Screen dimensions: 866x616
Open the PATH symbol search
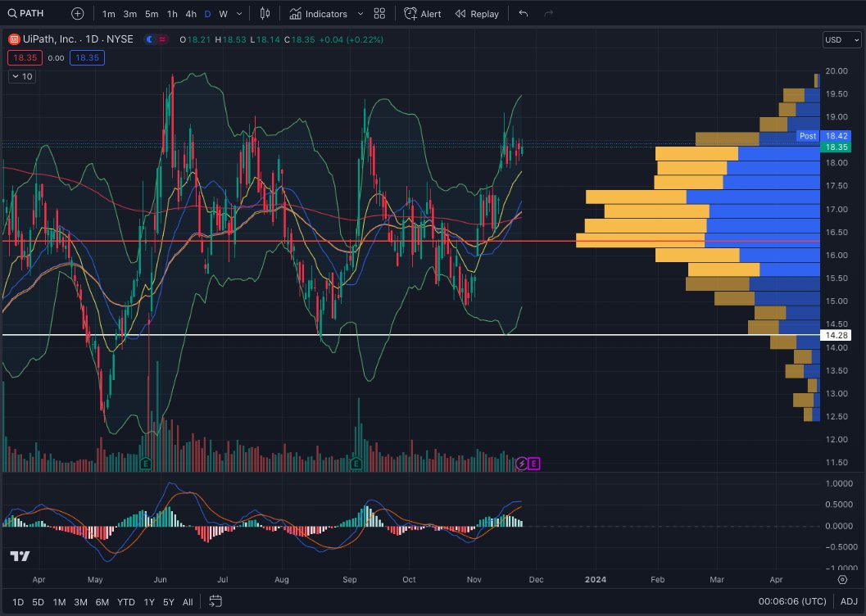[26, 13]
